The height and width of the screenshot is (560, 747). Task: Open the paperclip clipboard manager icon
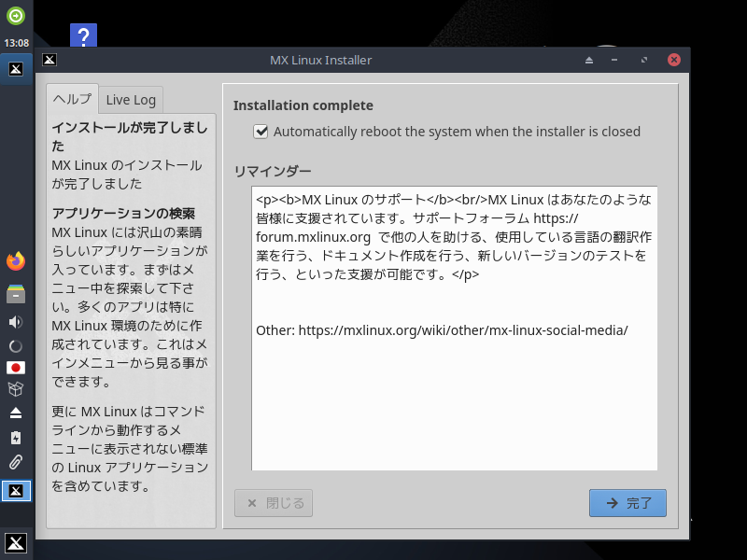pos(16,462)
